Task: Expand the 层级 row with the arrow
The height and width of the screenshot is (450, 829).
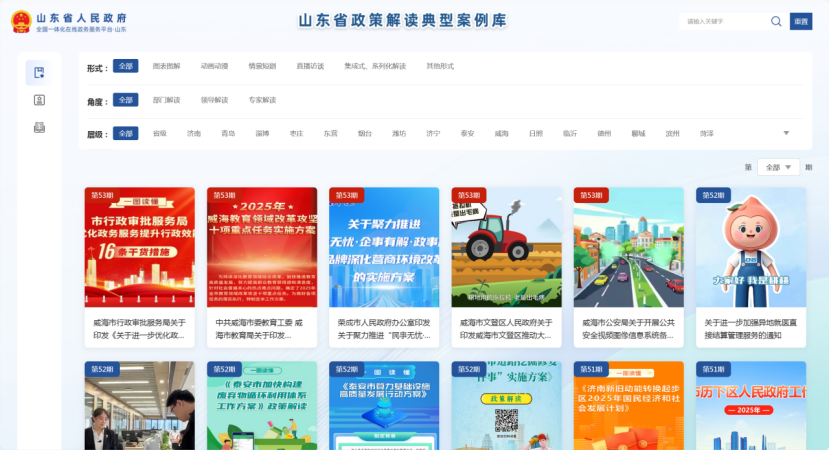Action: (x=786, y=133)
